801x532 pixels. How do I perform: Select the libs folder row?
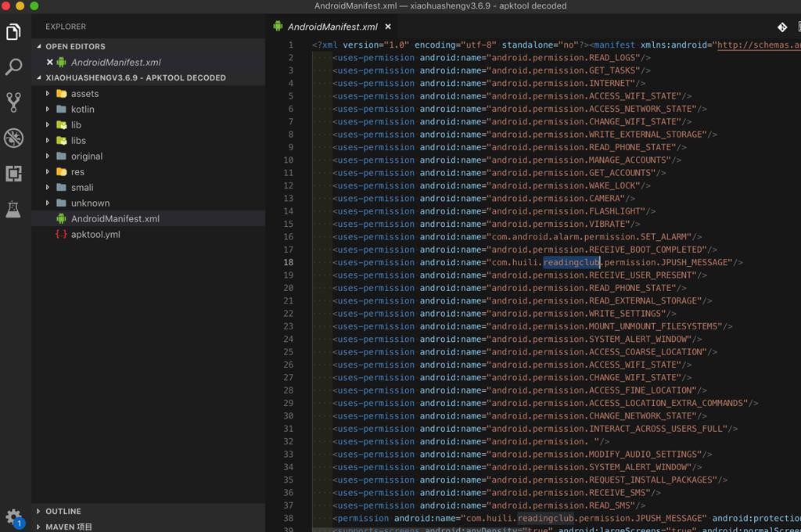148,141
